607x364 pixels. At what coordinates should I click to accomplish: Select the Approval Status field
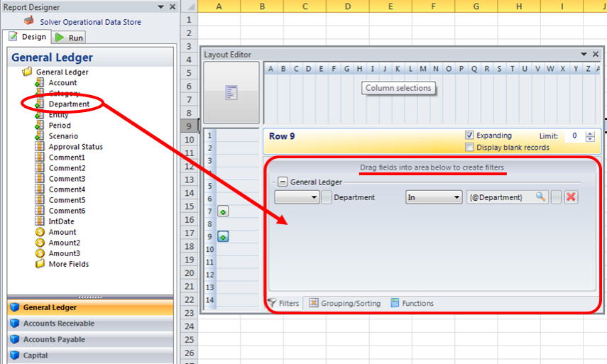[75, 147]
